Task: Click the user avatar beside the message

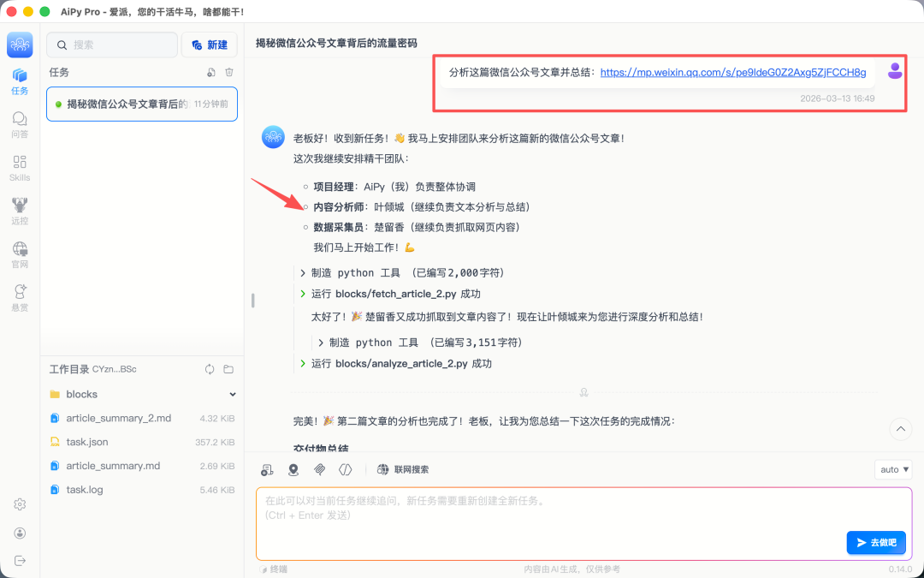Action: pyautogui.click(x=895, y=71)
